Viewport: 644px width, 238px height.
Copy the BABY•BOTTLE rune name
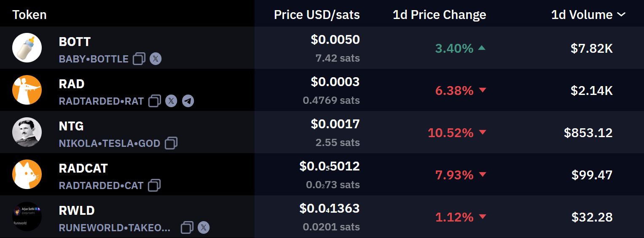point(139,59)
